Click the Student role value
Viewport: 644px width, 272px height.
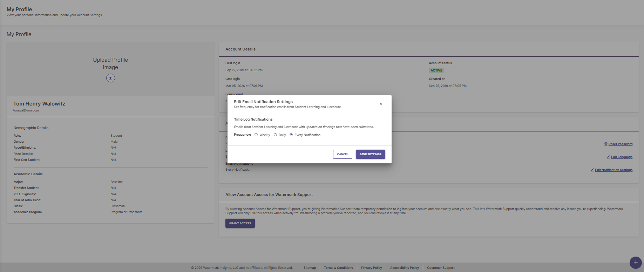[116, 136]
